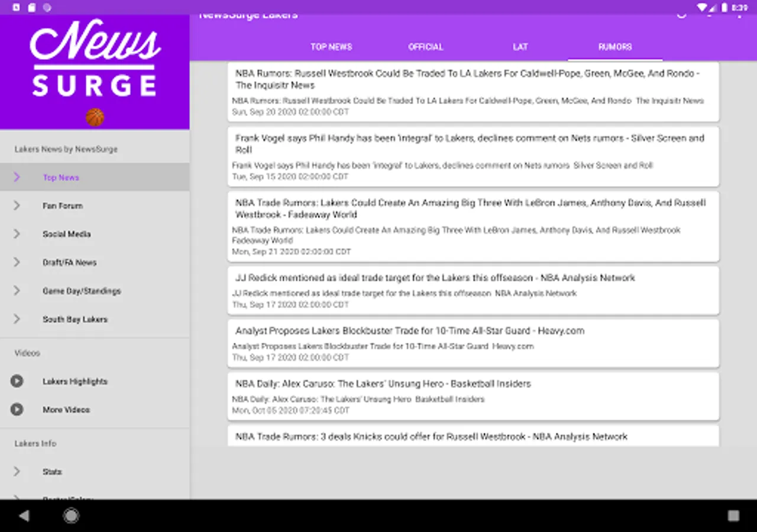Expand the South Bay Lakers chevron
The width and height of the screenshot is (757, 532).
17,319
